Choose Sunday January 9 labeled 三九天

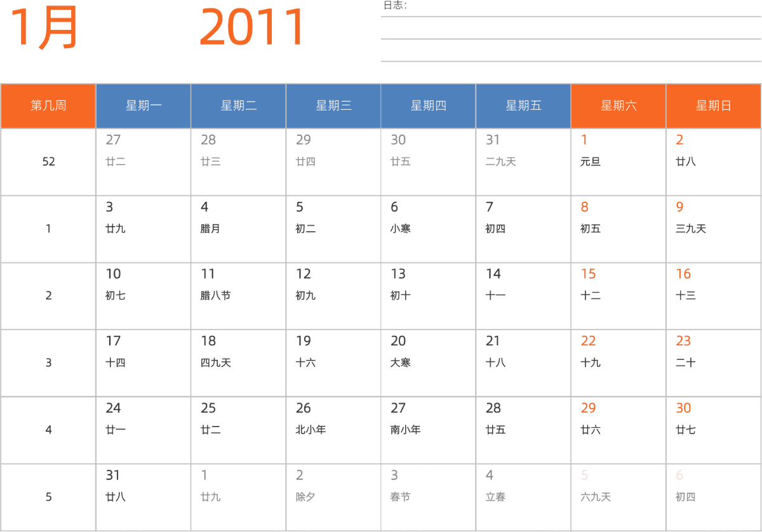713,229
